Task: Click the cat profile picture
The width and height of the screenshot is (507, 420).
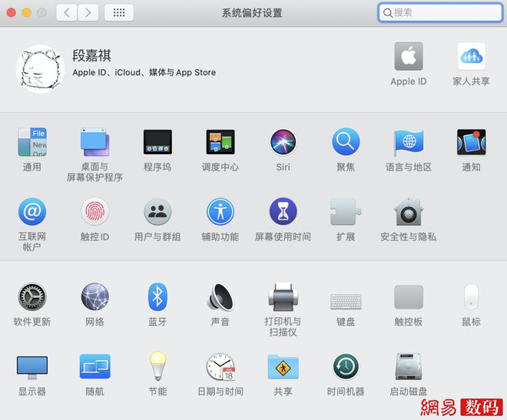Action: (x=40, y=69)
